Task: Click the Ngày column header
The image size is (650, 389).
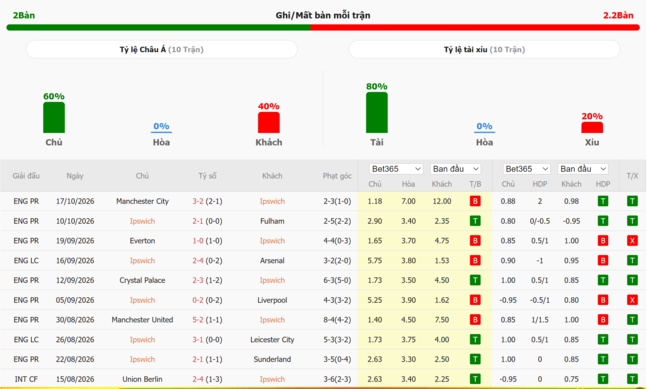Action: [75, 176]
